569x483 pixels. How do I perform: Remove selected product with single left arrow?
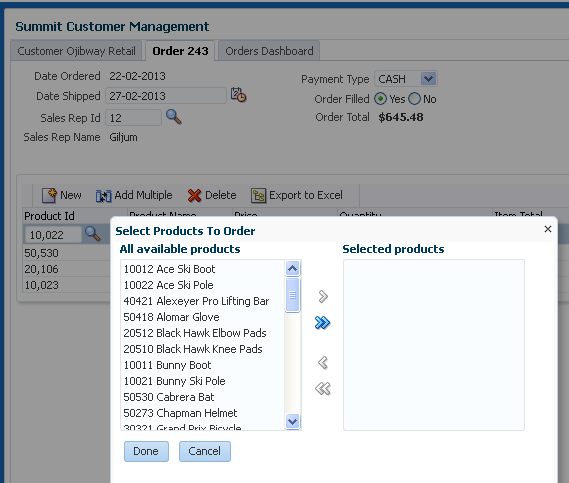323,362
